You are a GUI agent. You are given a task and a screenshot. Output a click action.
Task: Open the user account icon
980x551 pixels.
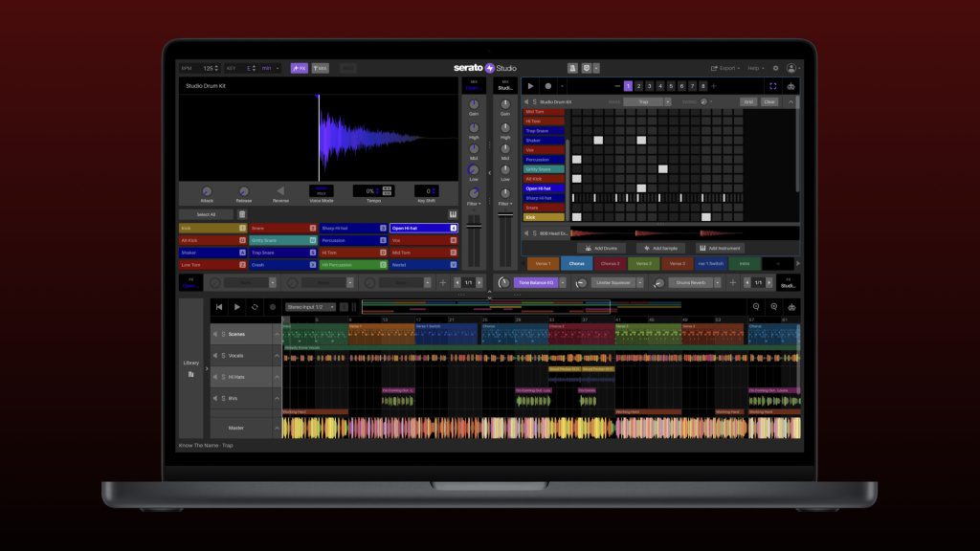coord(791,68)
